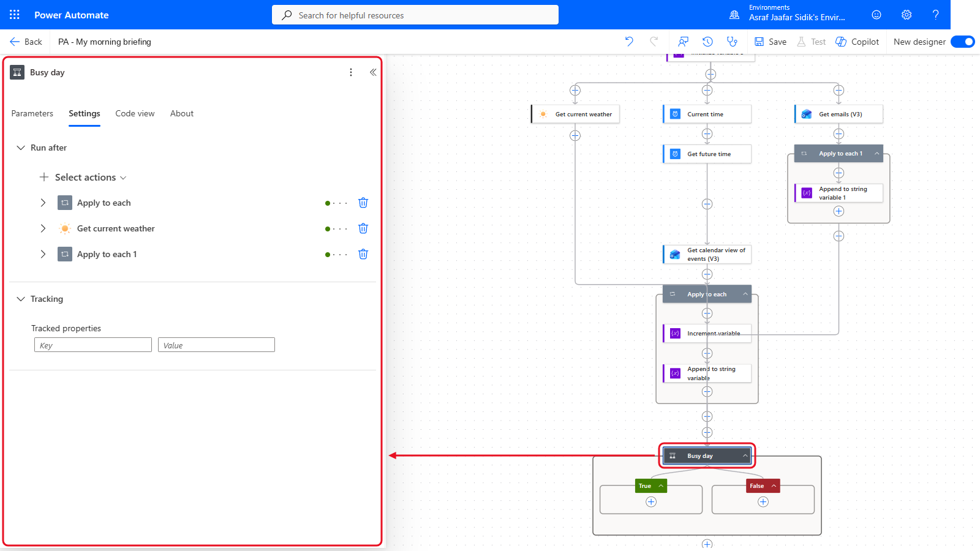Open the comments icon in the toolbar
980x551 pixels.
coord(683,42)
